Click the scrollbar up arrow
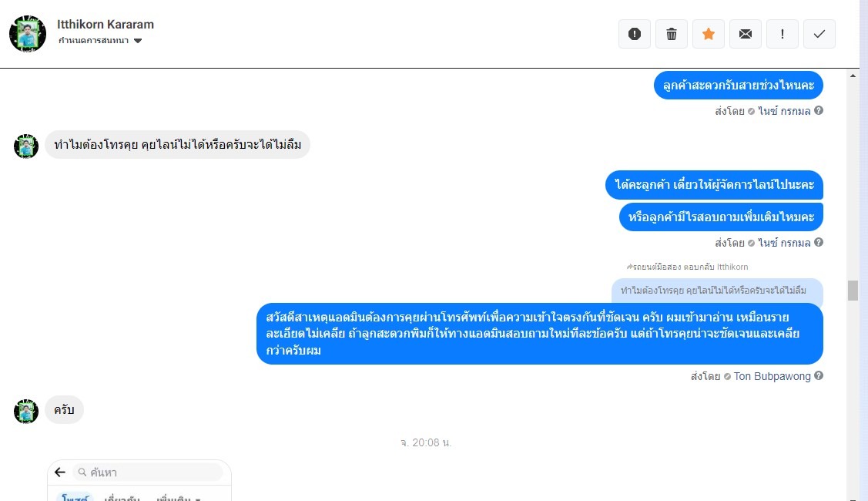This screenshot has height=501, width=868. (x=853, y=76)
